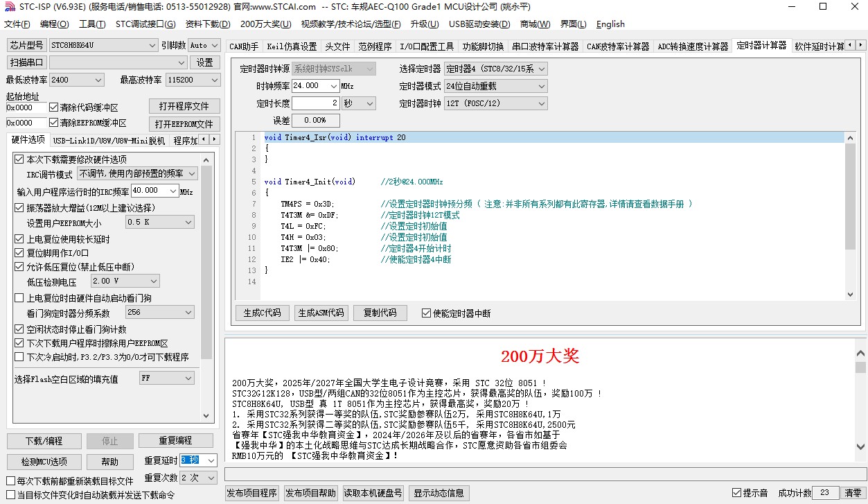Switch to the CAN助手 tab
868x504 pixels.
point(244,46)
